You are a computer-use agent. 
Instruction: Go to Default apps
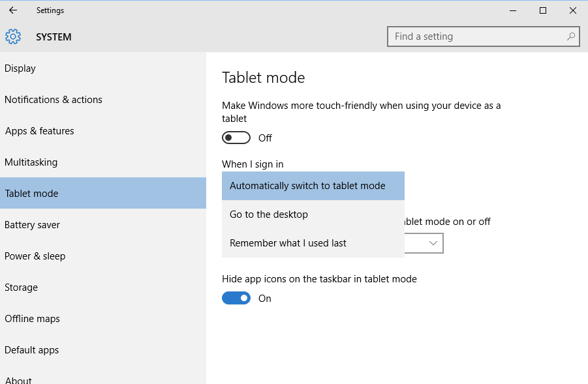click(x=103, y=350)
